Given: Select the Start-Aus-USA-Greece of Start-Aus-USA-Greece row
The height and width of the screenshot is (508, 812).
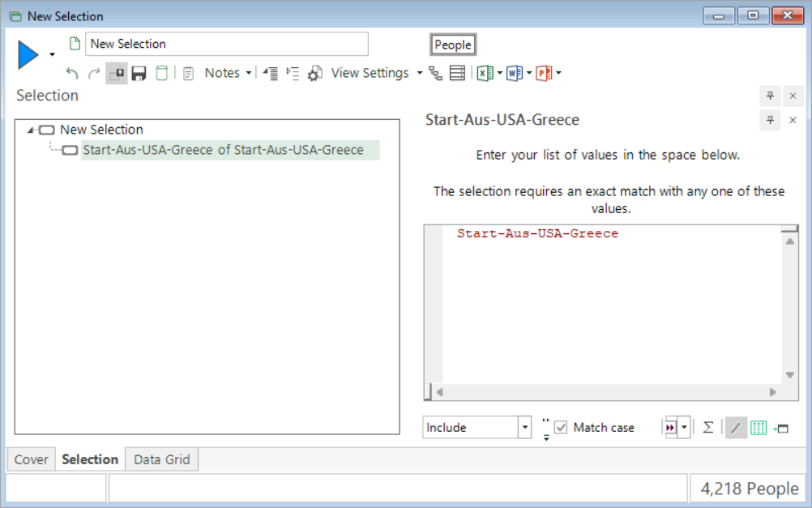Looking at the screenshot, I should click(230, 150).
